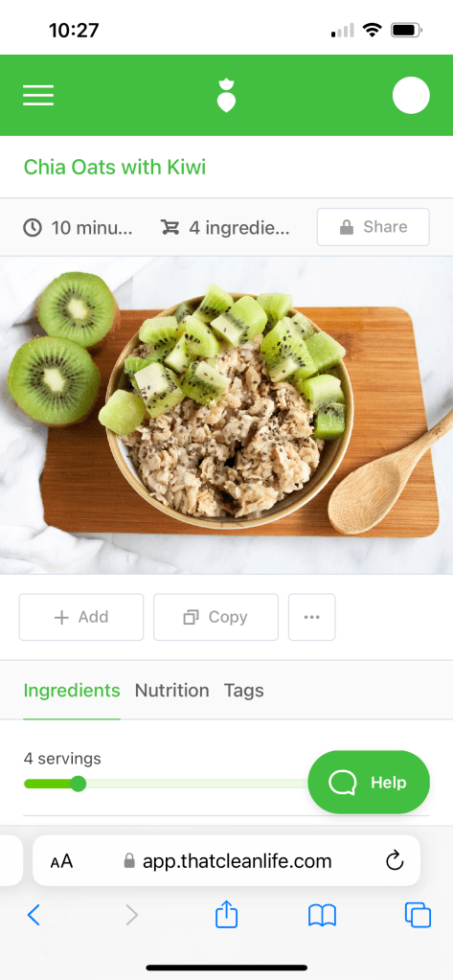Click the Share button with lock
This screenshot has height=980, width=453.
(x=373, y=227)
